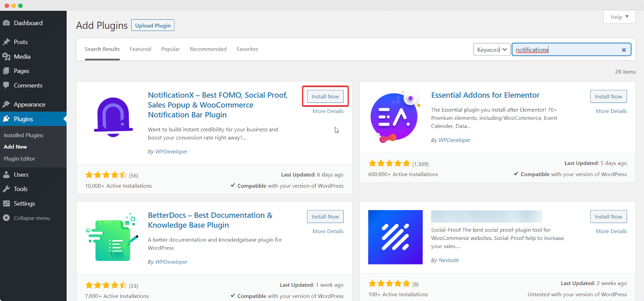Click the NotificationX star rating (56)
Screen dimensions: 644x301
[x=106, y=175]
